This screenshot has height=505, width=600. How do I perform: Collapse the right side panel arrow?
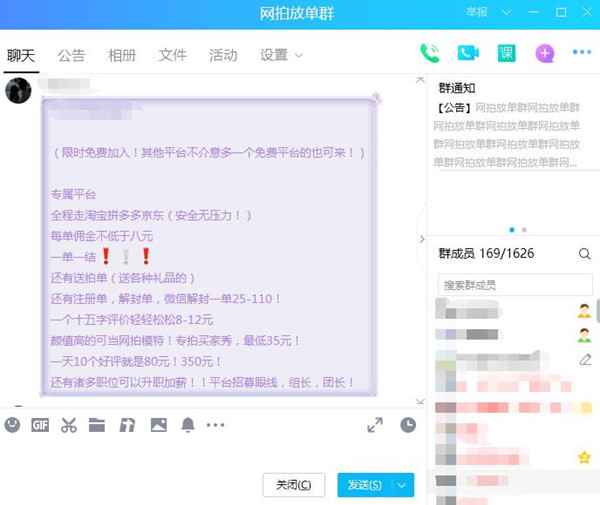coord(422,239)
